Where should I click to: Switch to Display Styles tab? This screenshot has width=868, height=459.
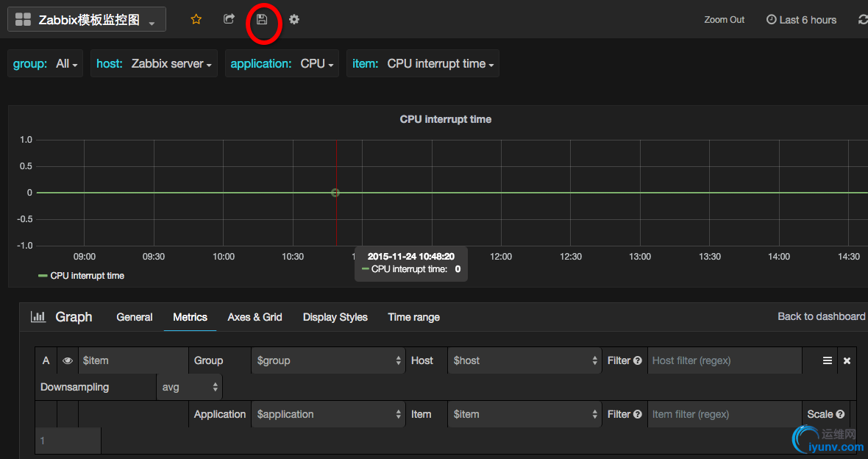coord(335,317)
